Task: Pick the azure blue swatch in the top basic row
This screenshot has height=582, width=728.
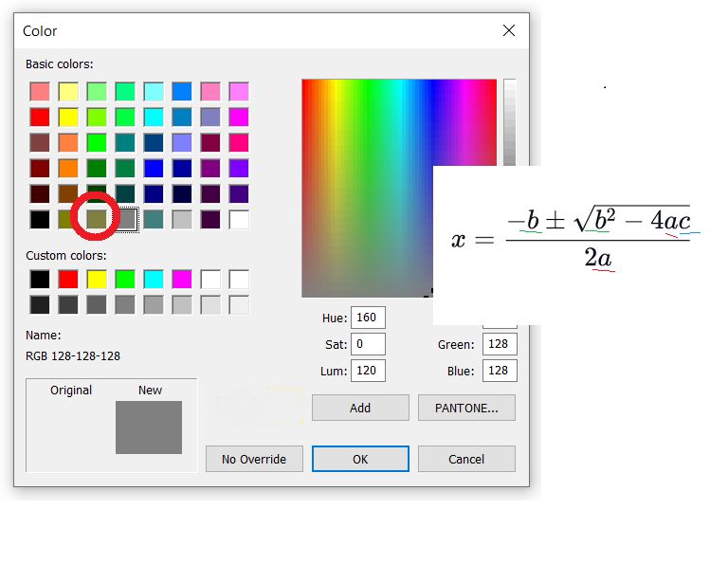Action: [182, 91]
